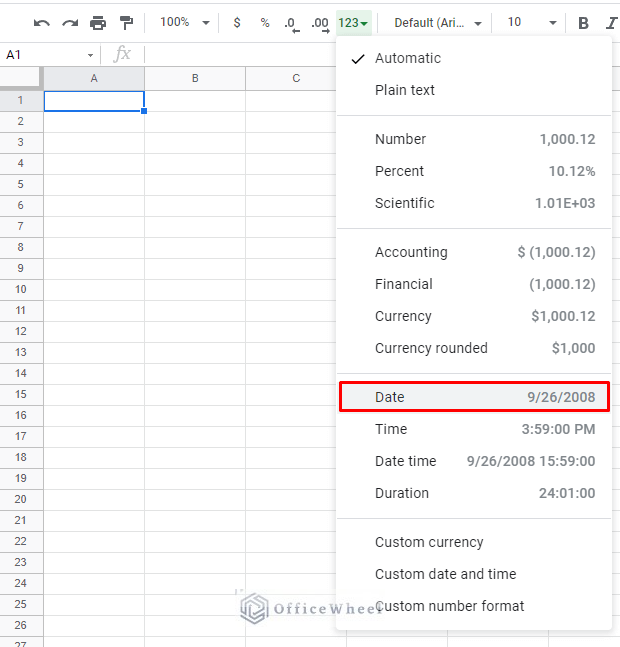Select Scientific format 1.01E+03
620x647 pixels.
pos(474,203)
